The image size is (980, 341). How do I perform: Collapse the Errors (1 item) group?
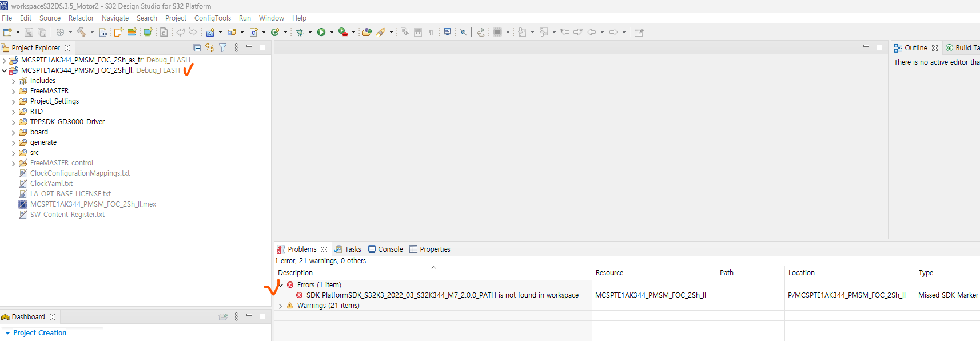click(281, 285)
